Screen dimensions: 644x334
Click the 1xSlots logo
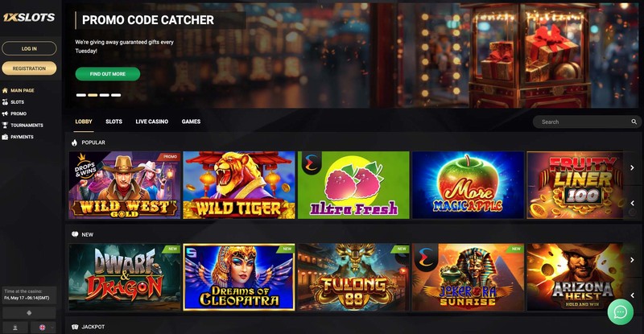[x=29, y=17]
